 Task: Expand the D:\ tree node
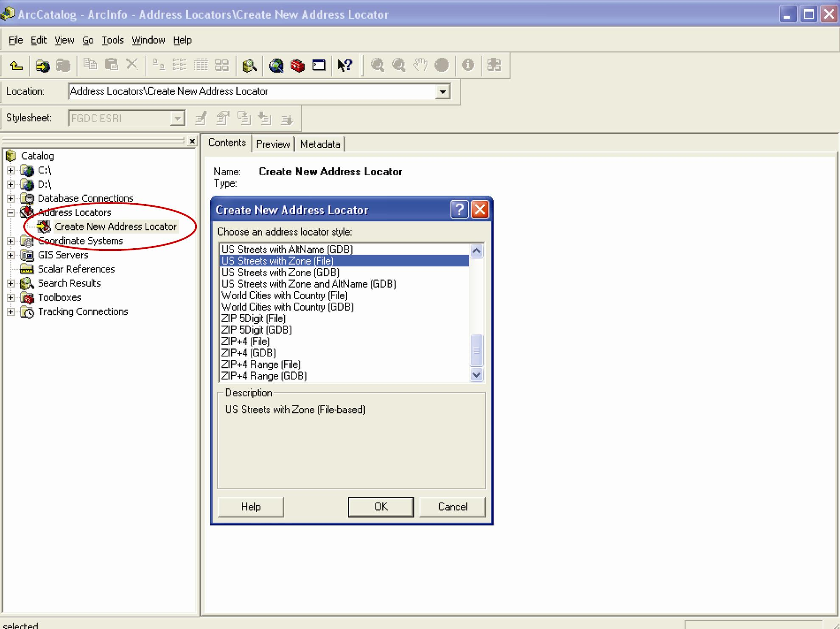click(x=11, y=185)
